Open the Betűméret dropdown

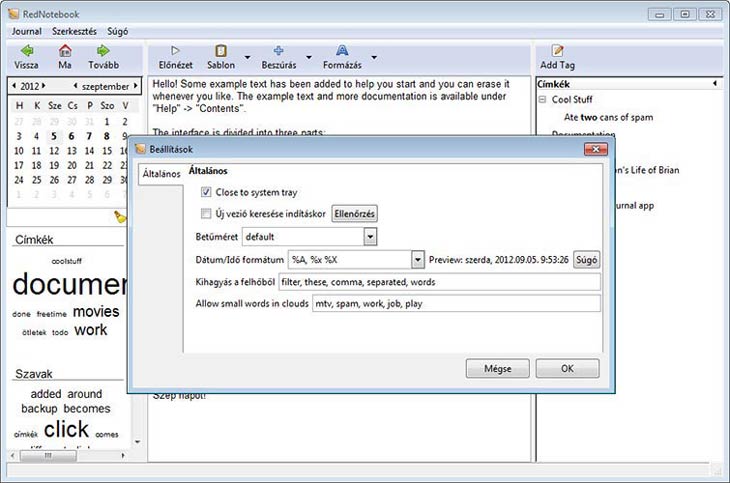tap(370, 237)
